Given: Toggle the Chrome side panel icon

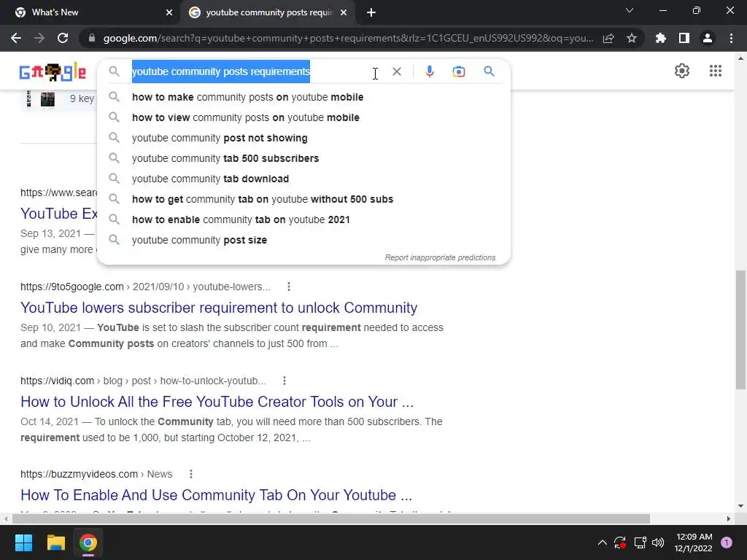Looking at the screenshot, I should point(684,38).
